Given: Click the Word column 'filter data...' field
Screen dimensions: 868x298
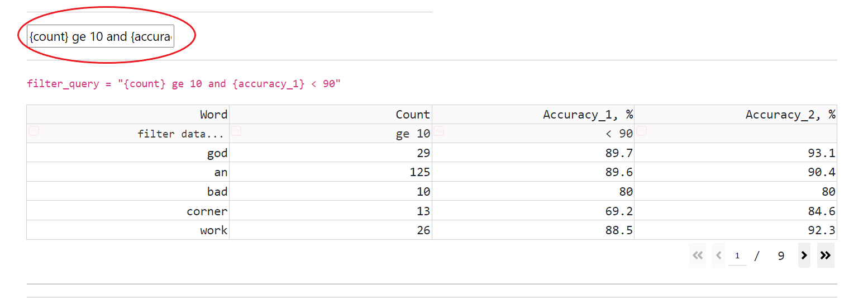Looking at the screenshot, I should pyautogui.click(x=134, y=134).
